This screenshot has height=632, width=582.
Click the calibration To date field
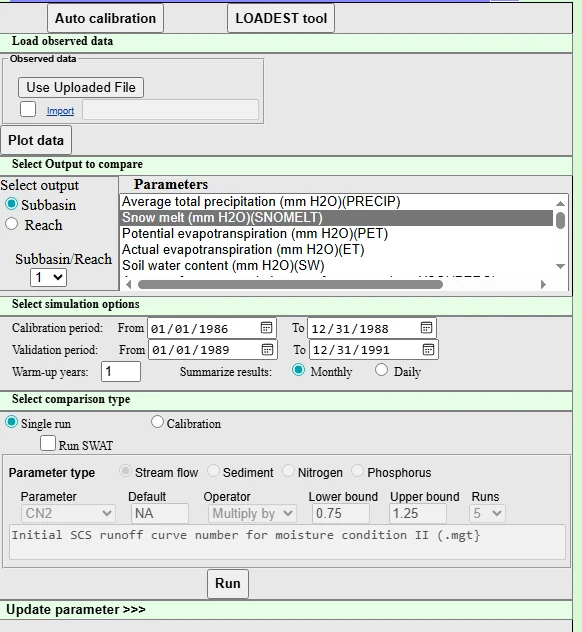click(372, 328)
